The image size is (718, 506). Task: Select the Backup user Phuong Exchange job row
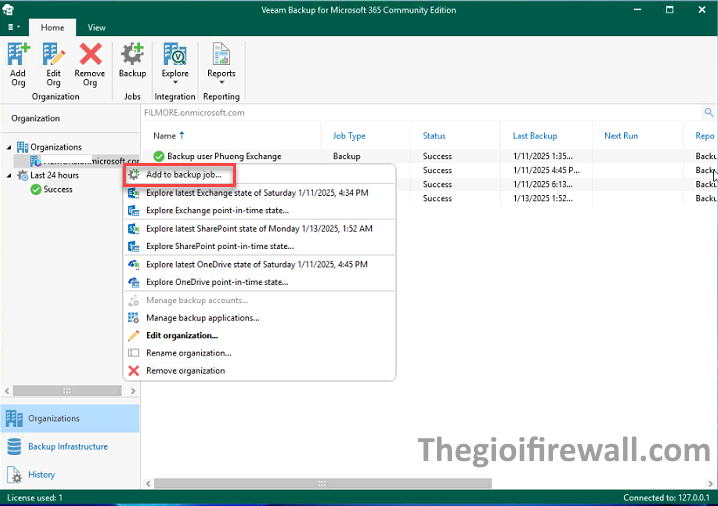430,156
